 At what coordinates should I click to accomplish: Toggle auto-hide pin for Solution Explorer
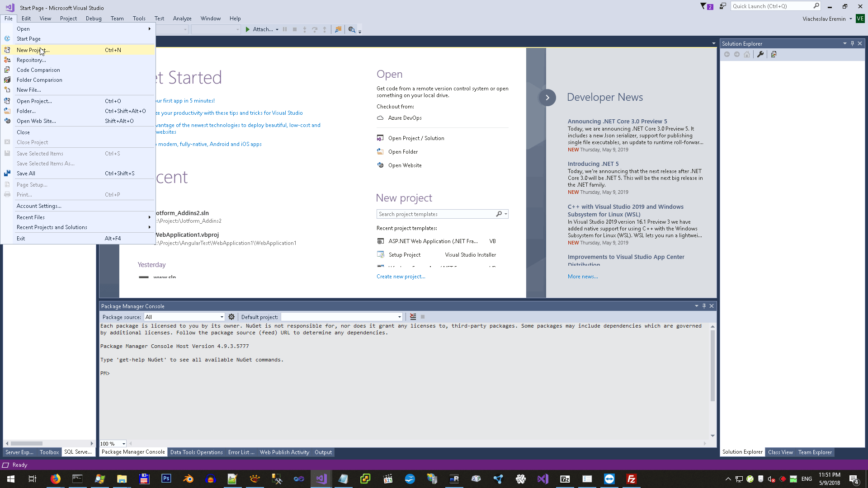tap(852, 43)
